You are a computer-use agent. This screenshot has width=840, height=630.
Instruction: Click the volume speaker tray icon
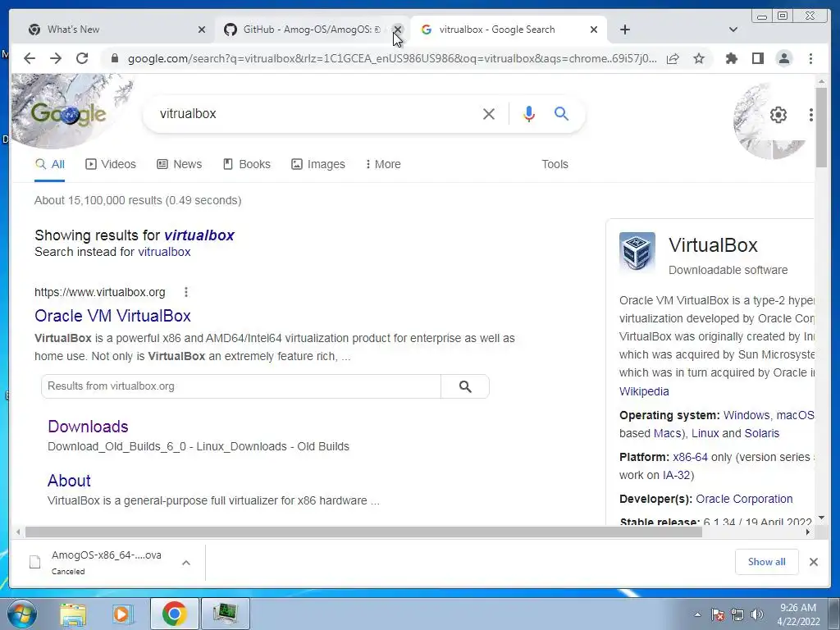757,614
